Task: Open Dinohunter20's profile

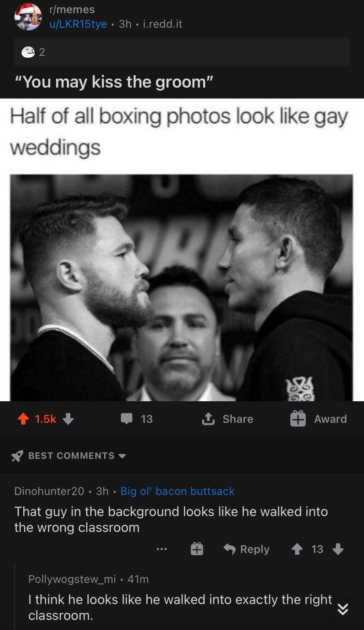Action: pos(49,491)
